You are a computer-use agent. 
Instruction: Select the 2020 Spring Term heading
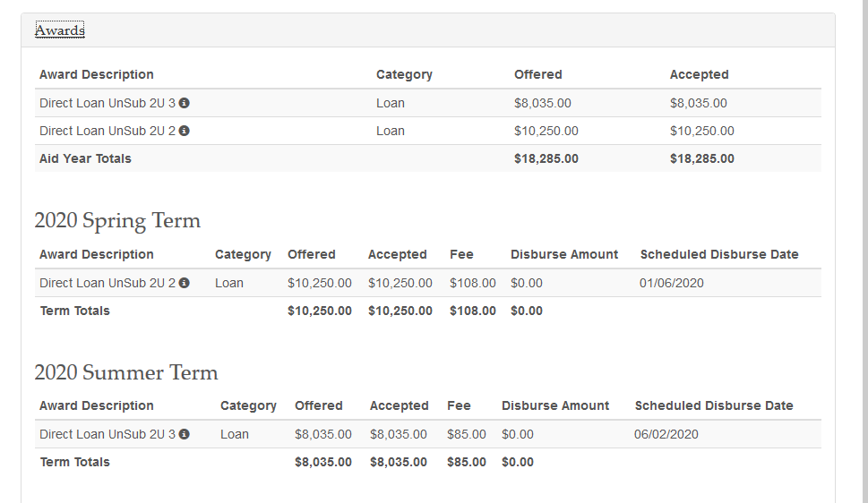117,221
